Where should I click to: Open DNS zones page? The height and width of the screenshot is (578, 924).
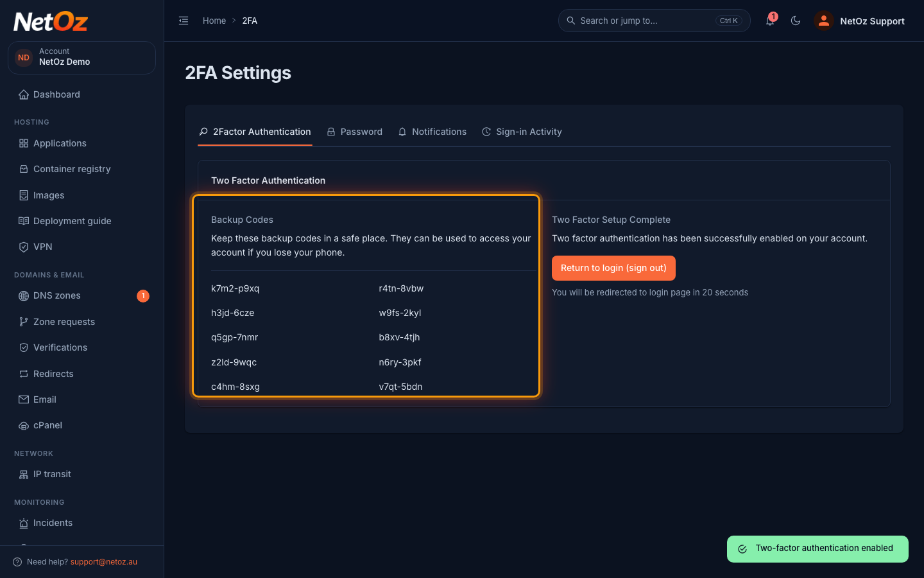pos(81,295)
